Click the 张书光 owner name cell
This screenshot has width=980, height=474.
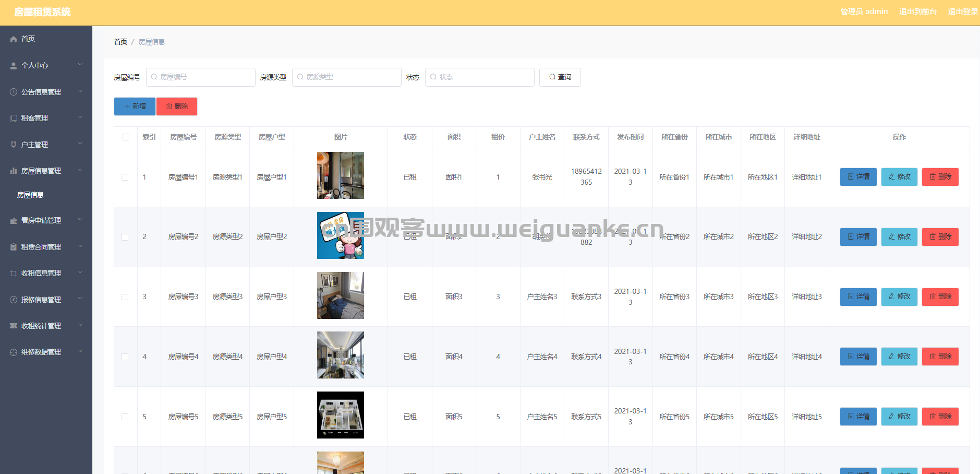pyautogui.click(x=542, y=177)
